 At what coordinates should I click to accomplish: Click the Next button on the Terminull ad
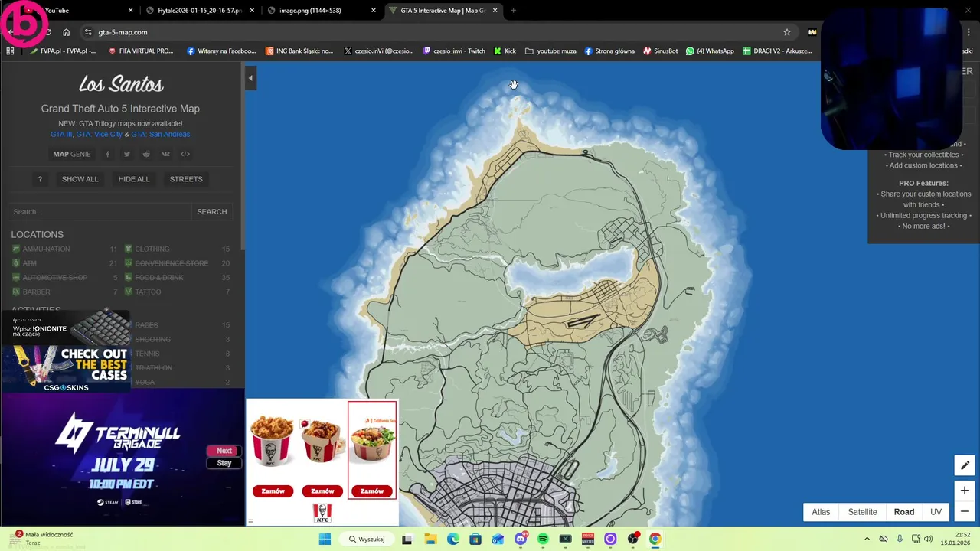[224, 451]
